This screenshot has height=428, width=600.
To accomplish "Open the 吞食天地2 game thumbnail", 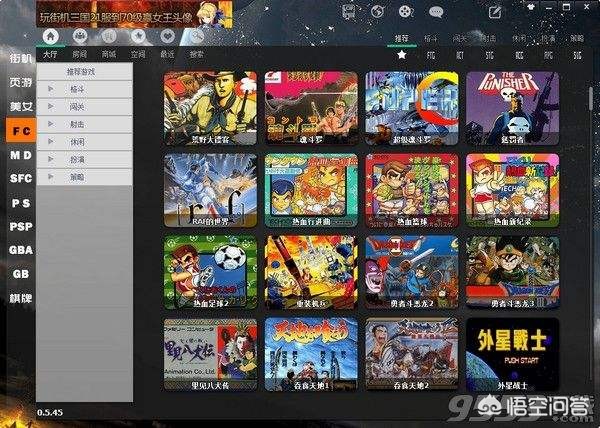I will 412,355.
